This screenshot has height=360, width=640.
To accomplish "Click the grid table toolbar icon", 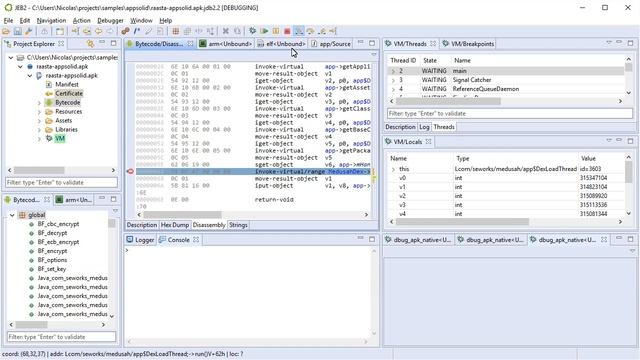I will [176, 31].
